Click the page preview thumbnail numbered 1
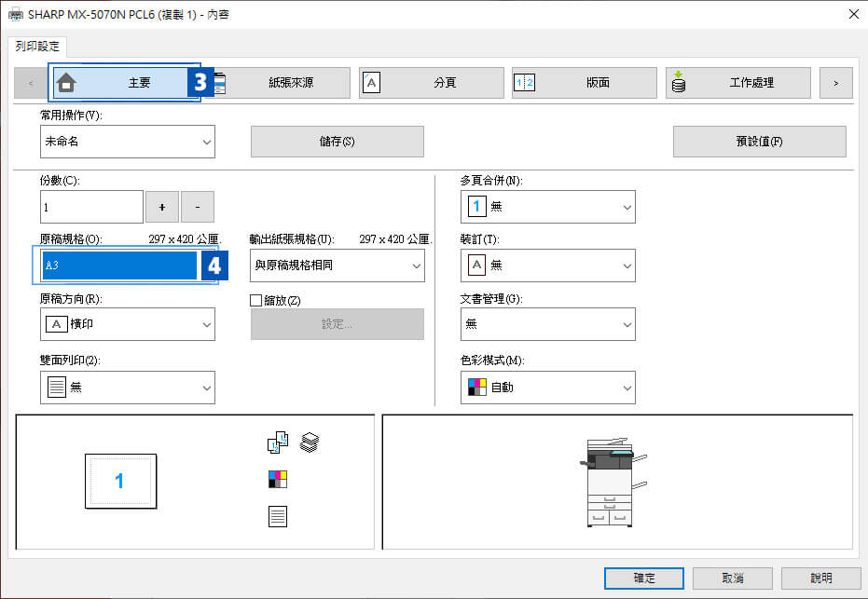868x599 pixels. click(x=120, y=481)
